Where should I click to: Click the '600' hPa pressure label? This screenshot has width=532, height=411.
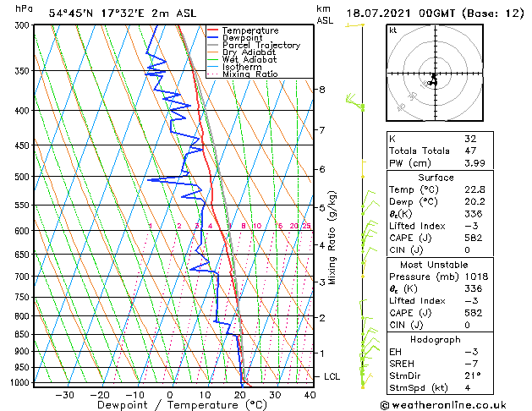pyautogui.click(x=24, y=231)
